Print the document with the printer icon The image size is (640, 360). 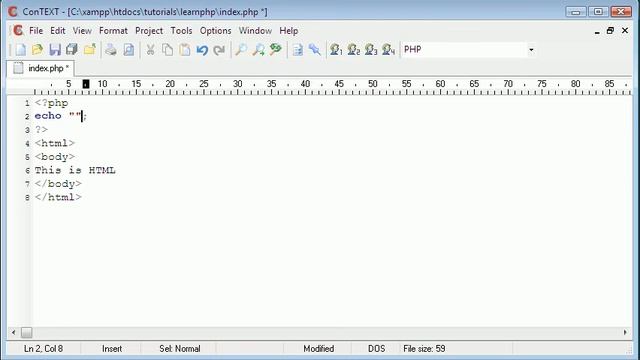[111, 50]
